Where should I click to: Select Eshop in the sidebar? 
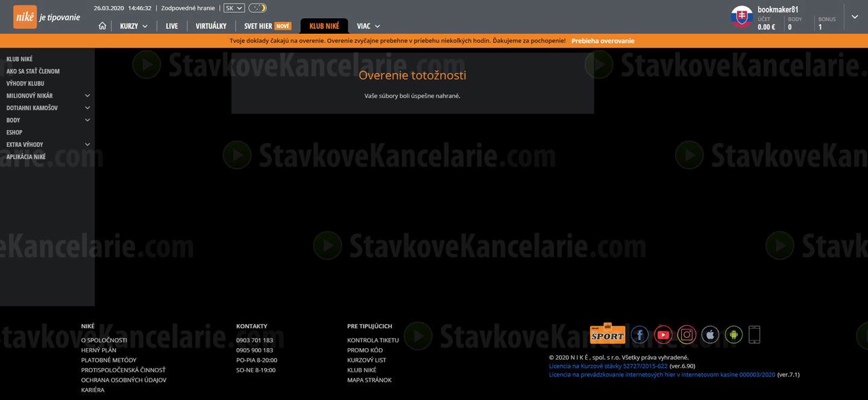coord(14,132)
